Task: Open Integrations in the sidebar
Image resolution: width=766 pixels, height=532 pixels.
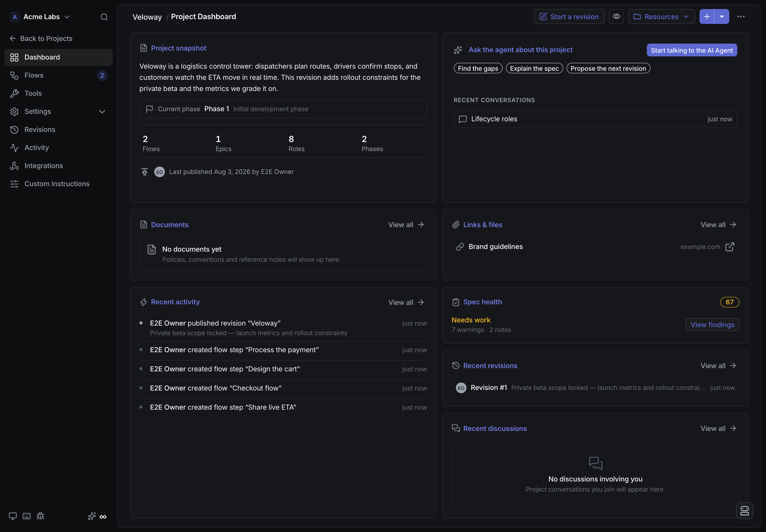Action: pos(58,166)
